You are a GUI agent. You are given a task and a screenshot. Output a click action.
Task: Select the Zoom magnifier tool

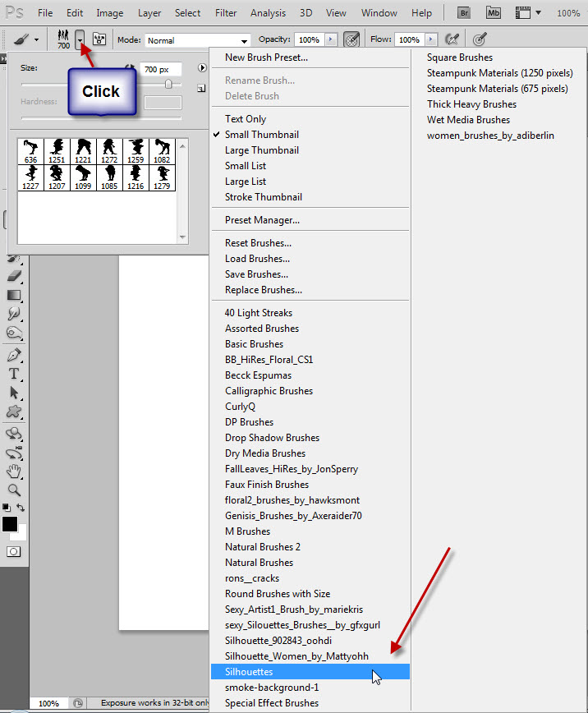pos(14,490)
